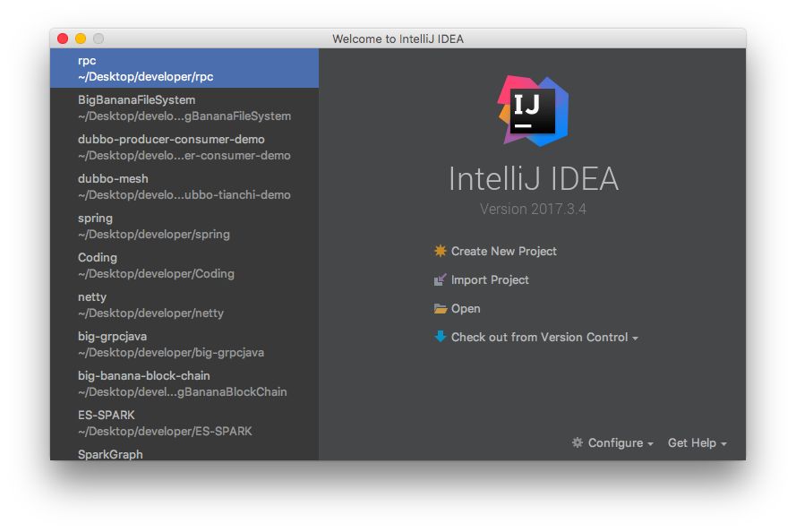Open the big-grpcjava project
This screenshot has width=796, height=532.
pos(184,344)
